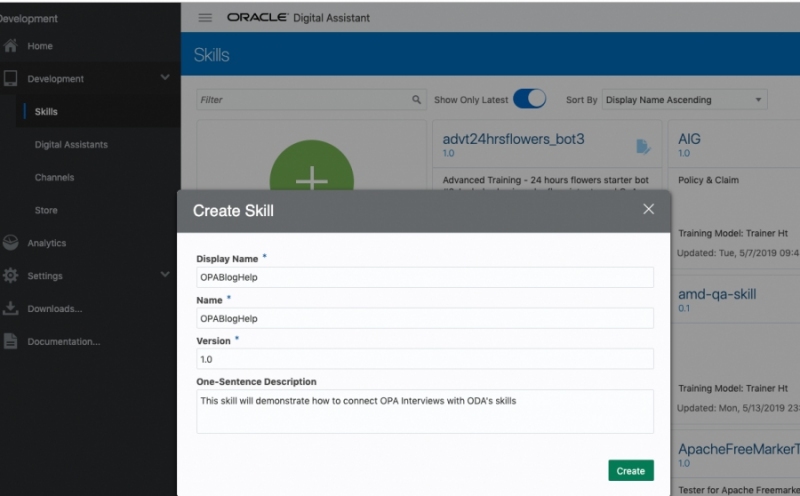Click the Display Name field
800x496 pixels.
pyautogui.click(x=425, y=277)
